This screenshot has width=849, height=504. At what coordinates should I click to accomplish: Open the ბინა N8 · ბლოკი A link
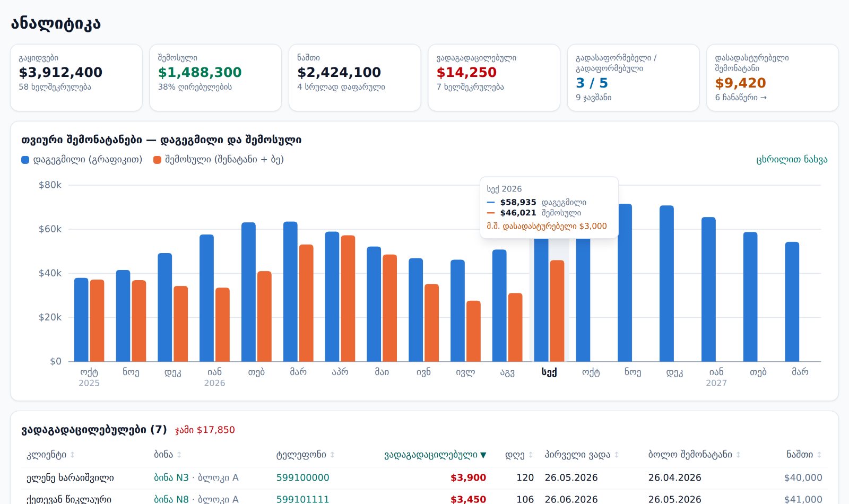(x=196, y=499)
